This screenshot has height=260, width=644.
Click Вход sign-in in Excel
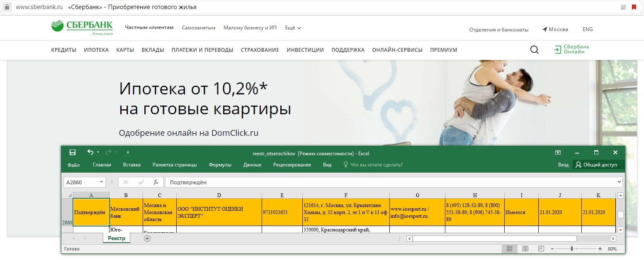(x=563, y=165)
